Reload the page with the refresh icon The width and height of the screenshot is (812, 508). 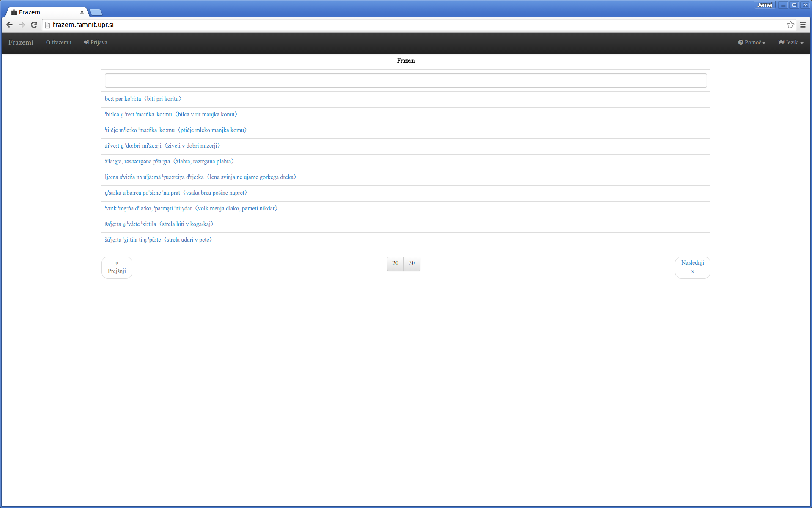coord(34,25)
